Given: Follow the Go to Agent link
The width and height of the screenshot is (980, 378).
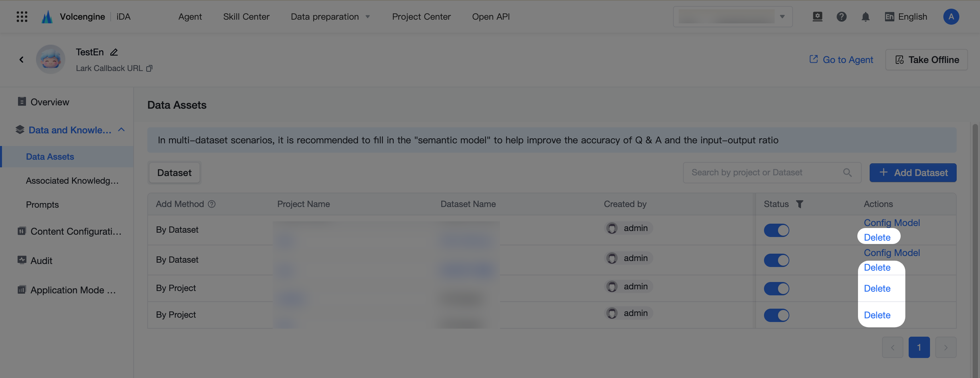Looking at the screenshot, I should 841,60.
